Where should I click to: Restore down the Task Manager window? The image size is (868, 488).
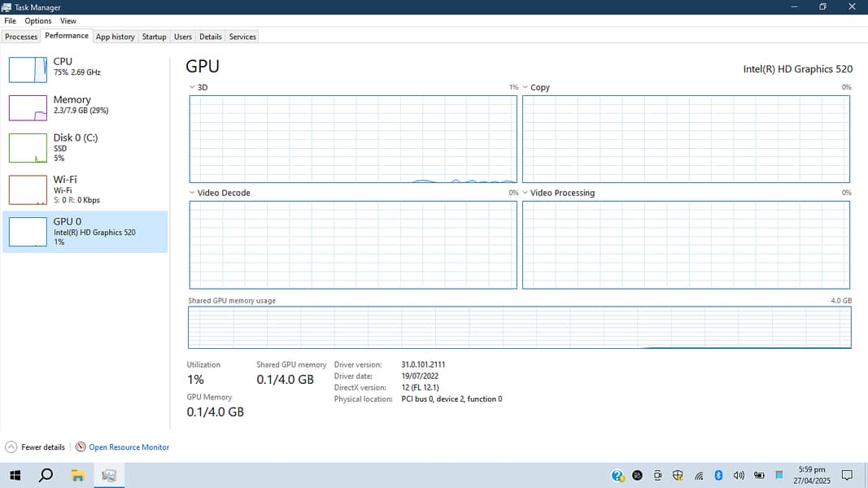[823, 7]
